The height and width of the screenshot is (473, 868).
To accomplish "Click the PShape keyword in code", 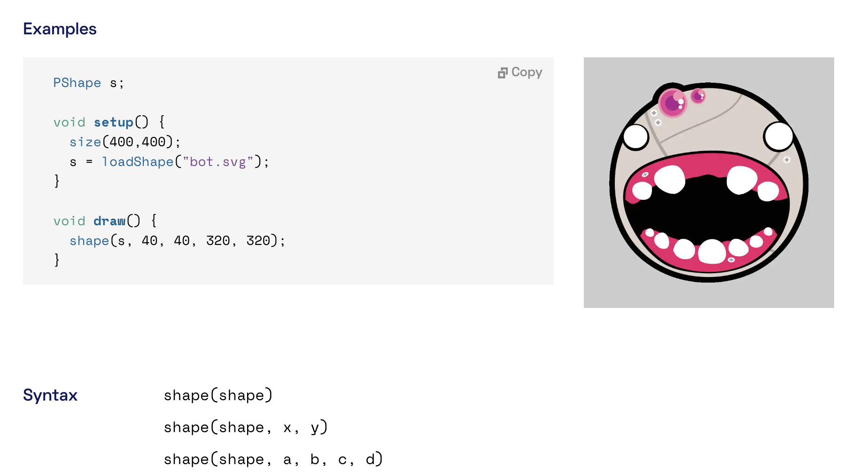I will 77,83.
